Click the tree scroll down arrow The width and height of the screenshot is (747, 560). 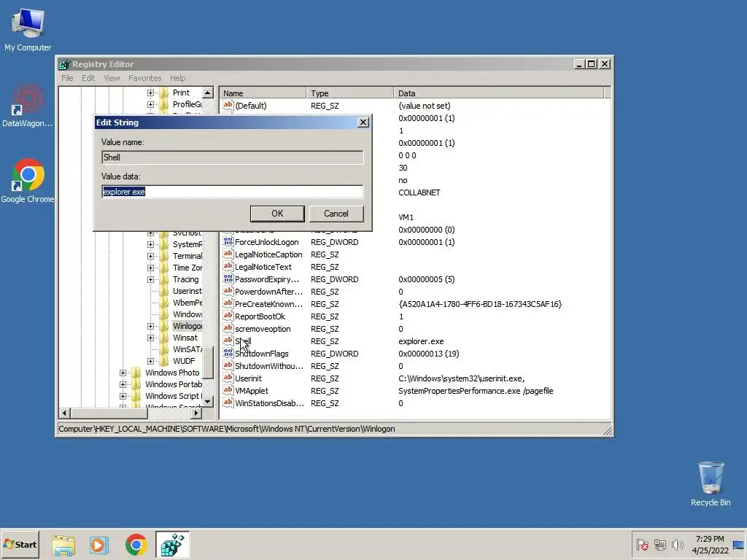coord(208,402)
